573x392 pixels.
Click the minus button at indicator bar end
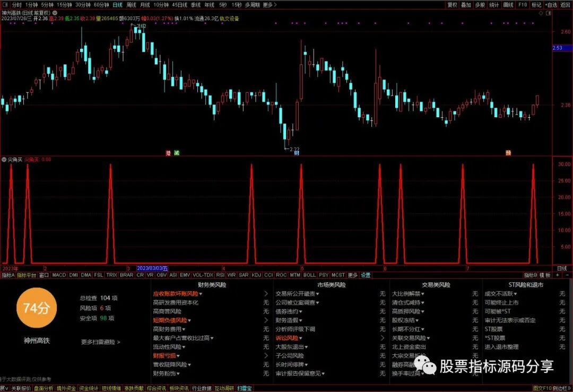click(x=568, y=275)
